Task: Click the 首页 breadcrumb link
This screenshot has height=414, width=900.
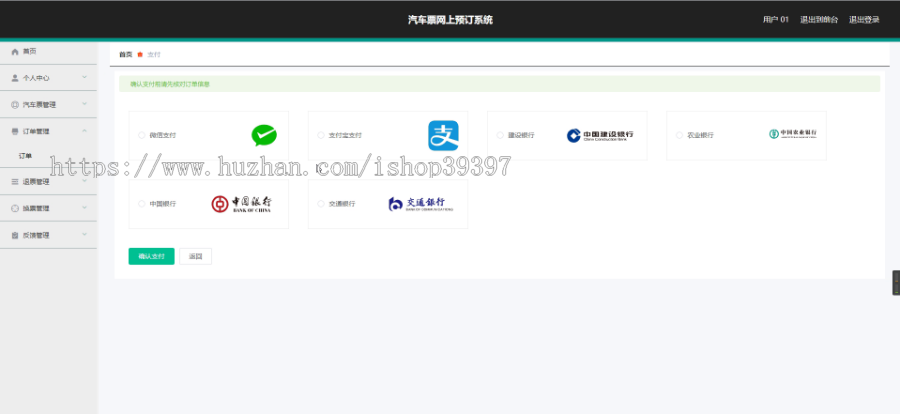Action: point(126,55)
